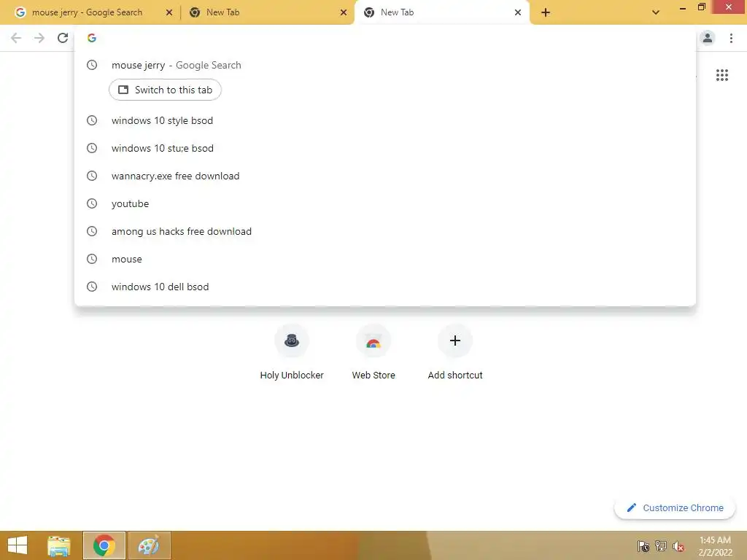
Task: Open the Web Store shortcut
Action: point(373,352)
